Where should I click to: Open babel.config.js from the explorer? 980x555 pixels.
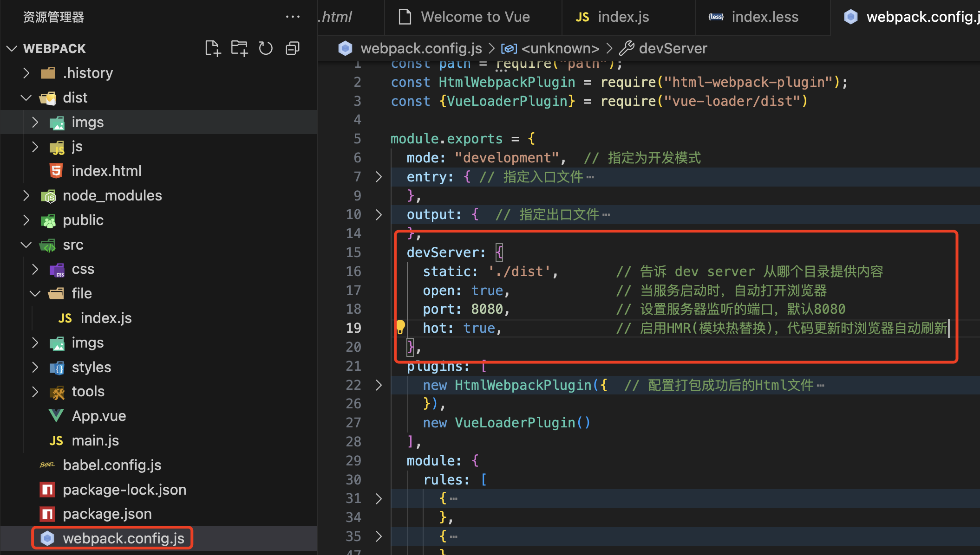(x=159, y=465)
